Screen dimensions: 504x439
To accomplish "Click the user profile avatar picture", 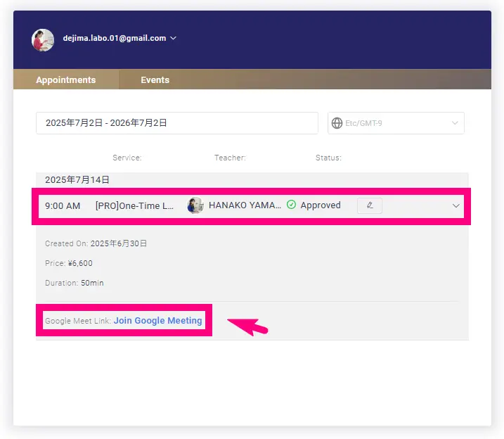I will point(43,40).
